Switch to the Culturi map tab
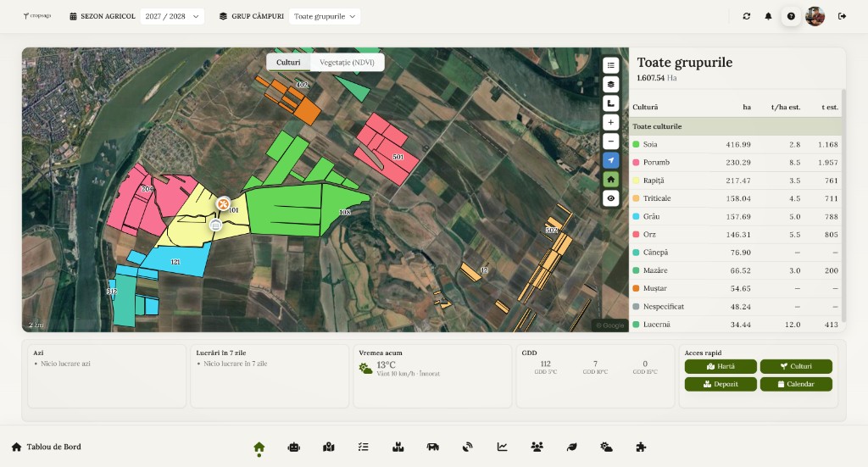This screenshot has height=467, width=868. click(x=288, y=62)
